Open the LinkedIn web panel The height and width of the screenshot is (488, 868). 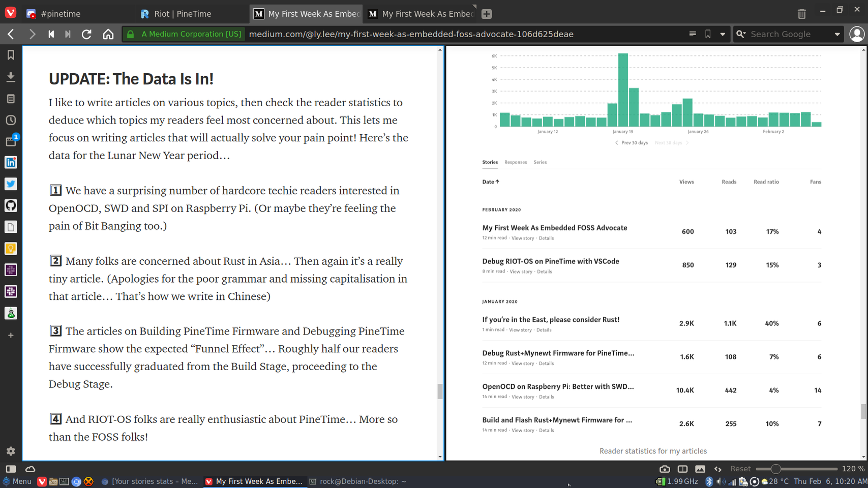[x=11, y=163]
